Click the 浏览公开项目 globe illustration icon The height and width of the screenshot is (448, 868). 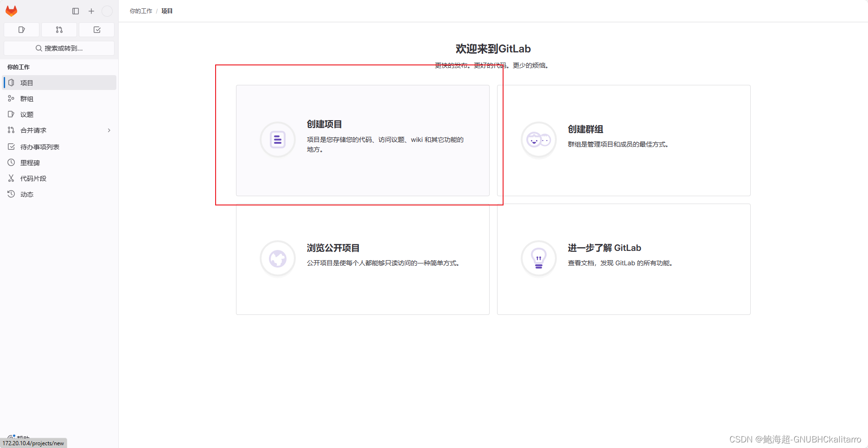pyautogui.click(x=278, y=258)
